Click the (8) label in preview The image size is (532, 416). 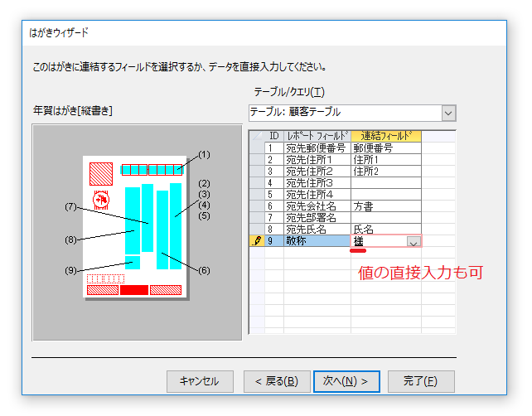coord(71,239)
